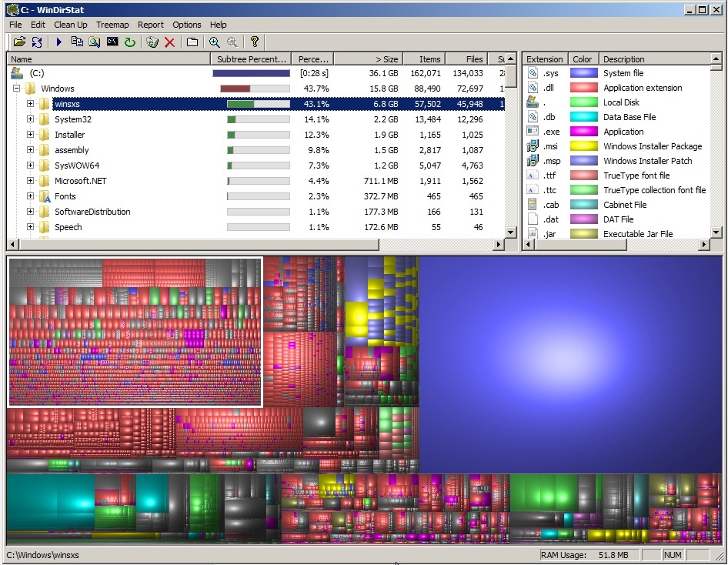
Task: Click the 'Data Base File' description text
Action: tap(629, 117)
